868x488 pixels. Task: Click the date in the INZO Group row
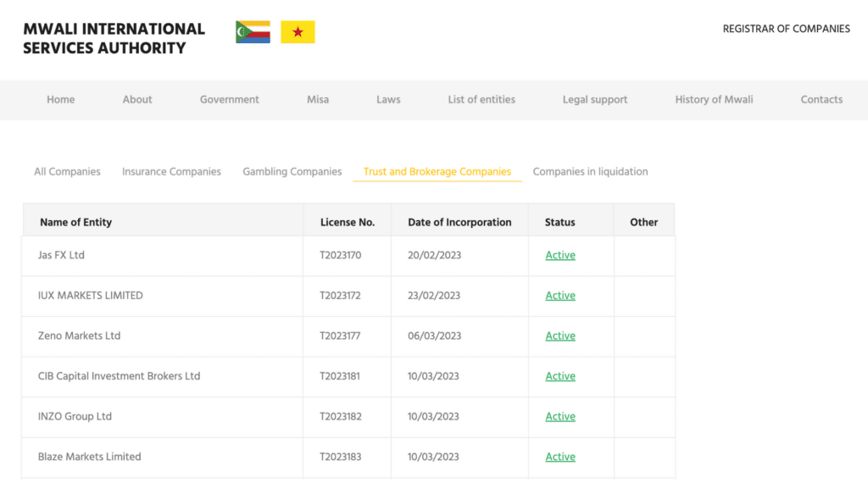click(433, 417)
